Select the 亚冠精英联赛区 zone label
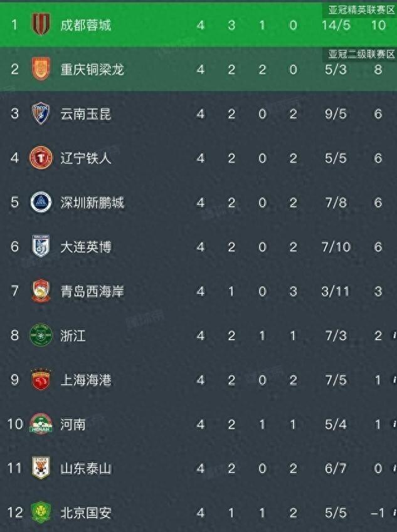The height and width of the screenshot is (532, 397). pos(361,10)
